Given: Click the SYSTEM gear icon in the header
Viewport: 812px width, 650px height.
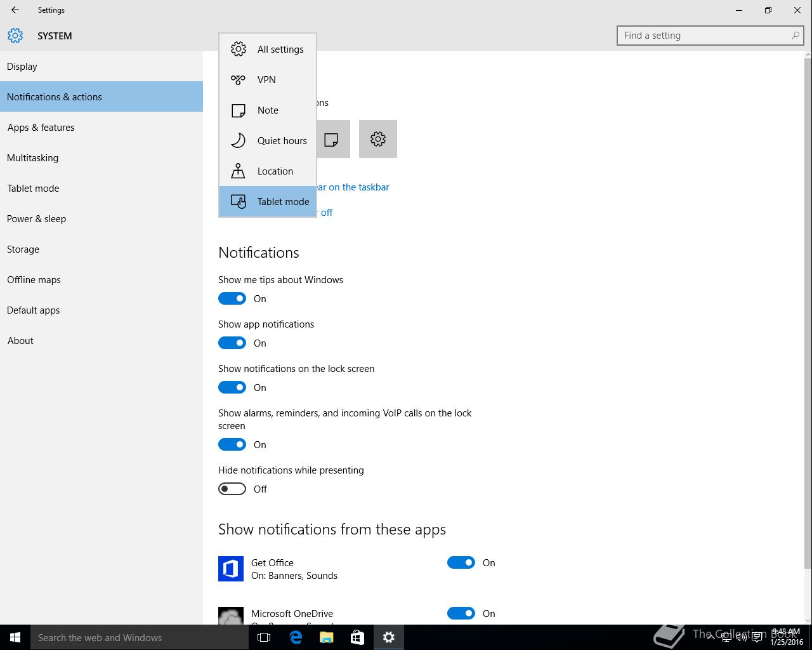Looking at the screenshot, I should pyautogui.click(x=15, y=36).
